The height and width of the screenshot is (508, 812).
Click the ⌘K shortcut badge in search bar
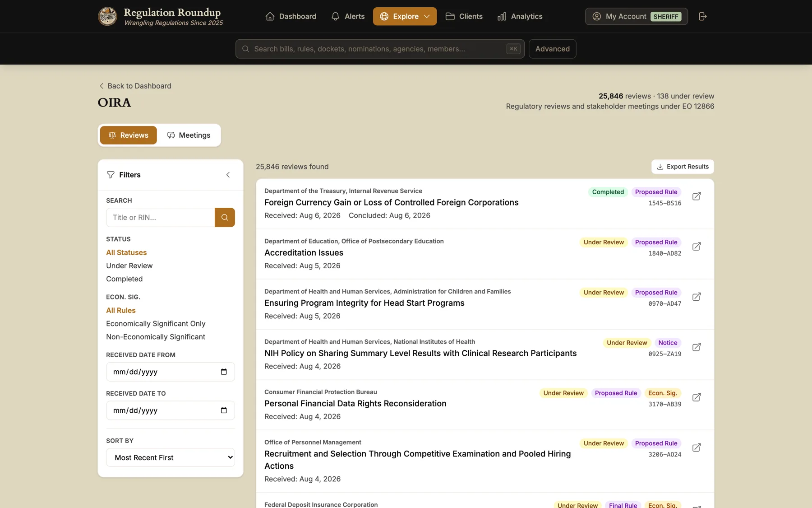point(513,49)
